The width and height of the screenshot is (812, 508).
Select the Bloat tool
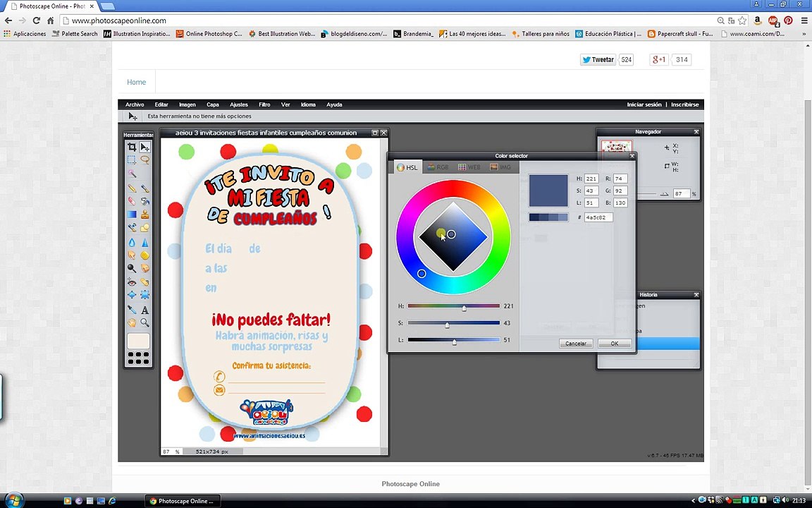132,295
